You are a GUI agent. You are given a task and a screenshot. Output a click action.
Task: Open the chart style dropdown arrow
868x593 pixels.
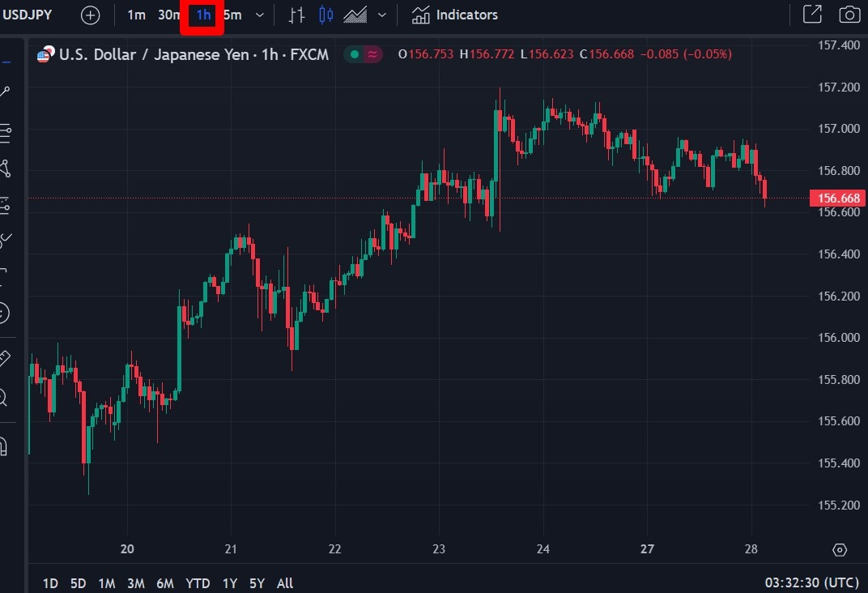(x=382, y=15)
